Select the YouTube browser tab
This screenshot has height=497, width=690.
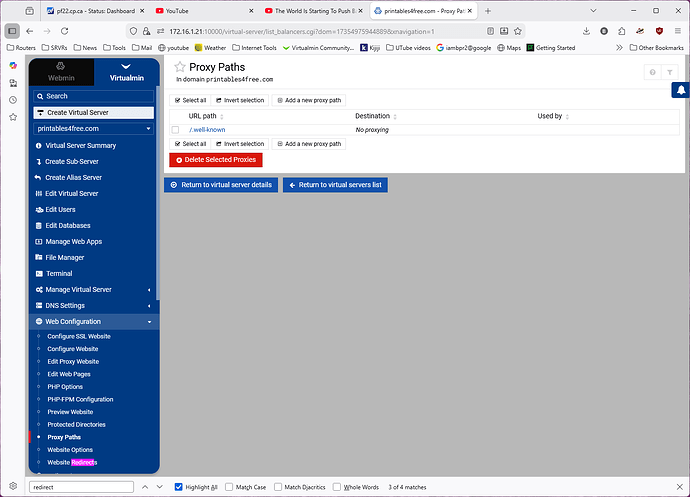point(198,11)
